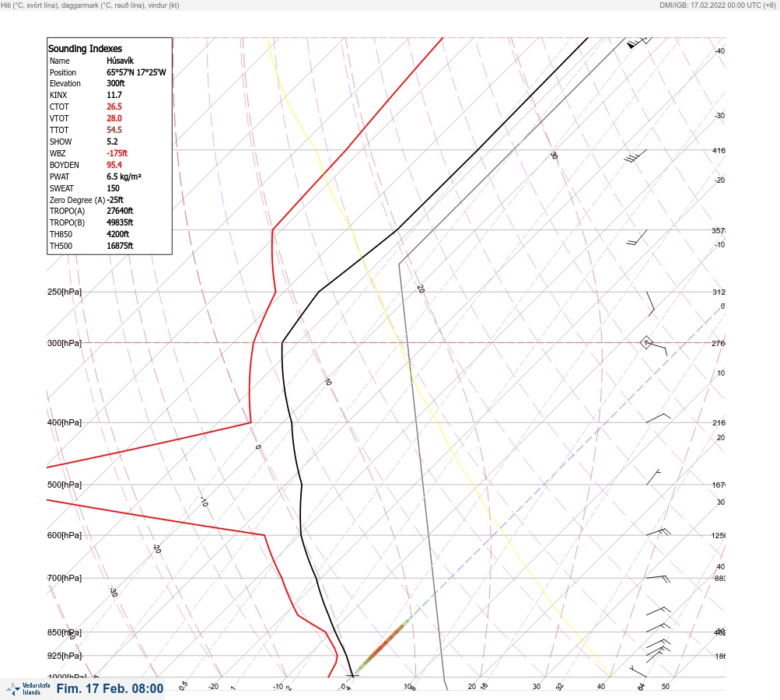This screenshot has width=780, height=700.
Task: Click the wind barb at 850 hPa
Action: (x=658, y=628)
